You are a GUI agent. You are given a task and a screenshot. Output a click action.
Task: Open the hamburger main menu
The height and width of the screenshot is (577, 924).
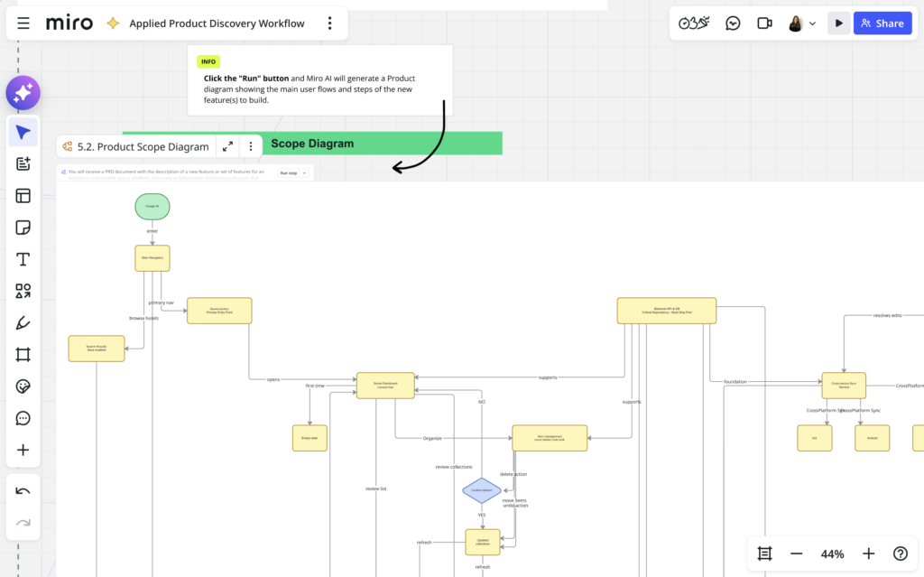tap(23, 23)
